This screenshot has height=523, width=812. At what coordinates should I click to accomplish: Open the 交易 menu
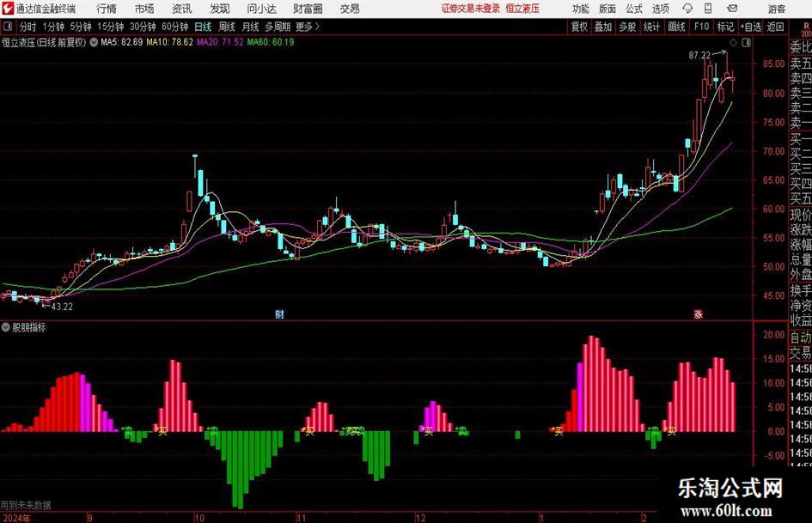350,9
